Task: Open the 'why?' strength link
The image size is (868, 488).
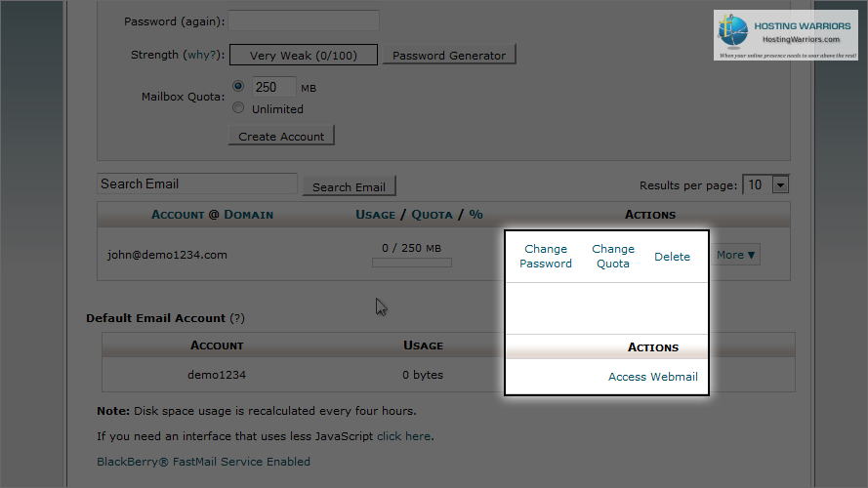Action: coord(202,55)
